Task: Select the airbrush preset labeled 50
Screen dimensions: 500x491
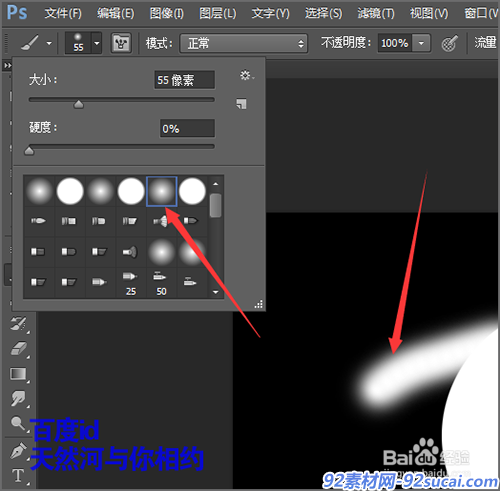Action: click(x=161, y=283)
